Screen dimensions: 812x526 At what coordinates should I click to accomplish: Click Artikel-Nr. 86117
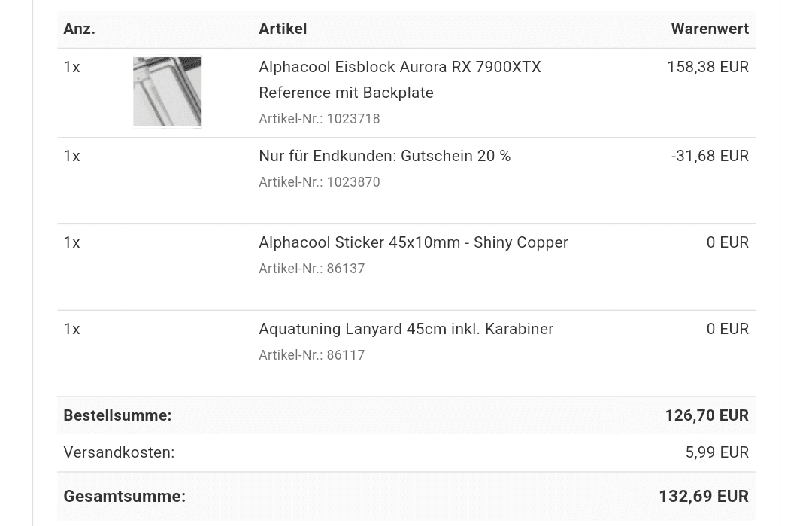(x=312, y=355)
